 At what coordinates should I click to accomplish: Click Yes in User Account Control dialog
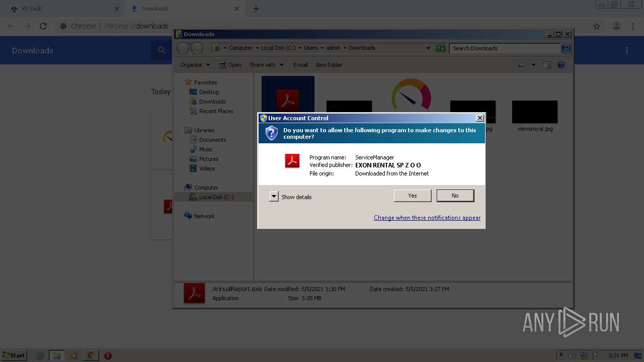[412, 196]
